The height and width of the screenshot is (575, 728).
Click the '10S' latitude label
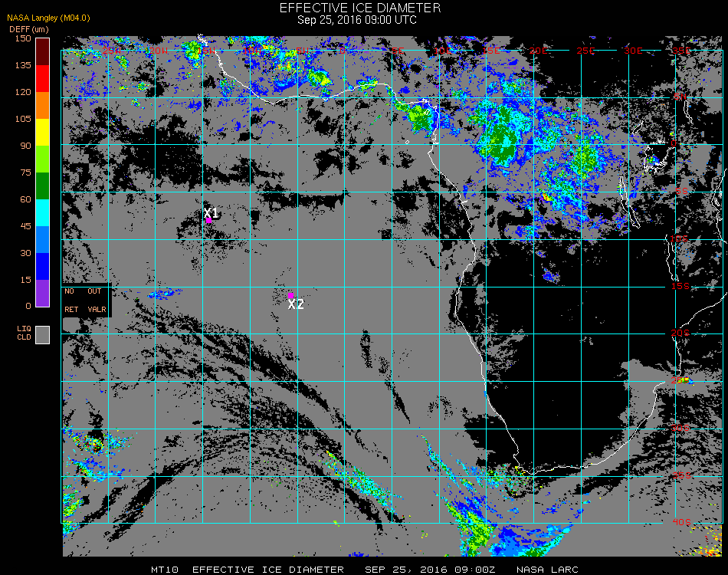click(679, 238)
